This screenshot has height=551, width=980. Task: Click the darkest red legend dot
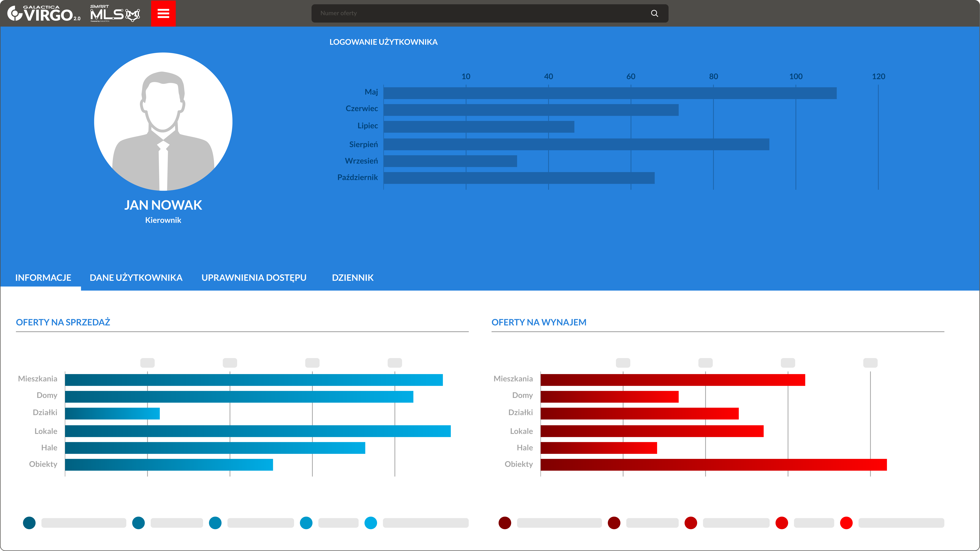point(505,523)
